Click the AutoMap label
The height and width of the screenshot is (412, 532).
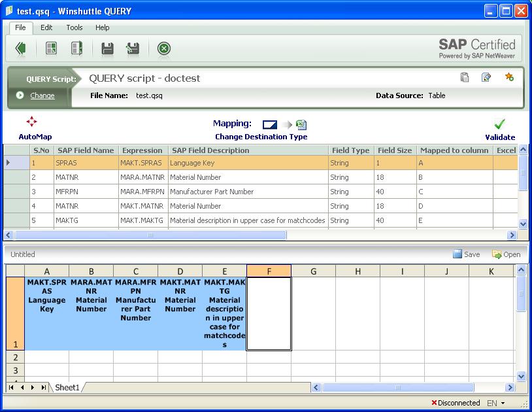coord(35,137)
